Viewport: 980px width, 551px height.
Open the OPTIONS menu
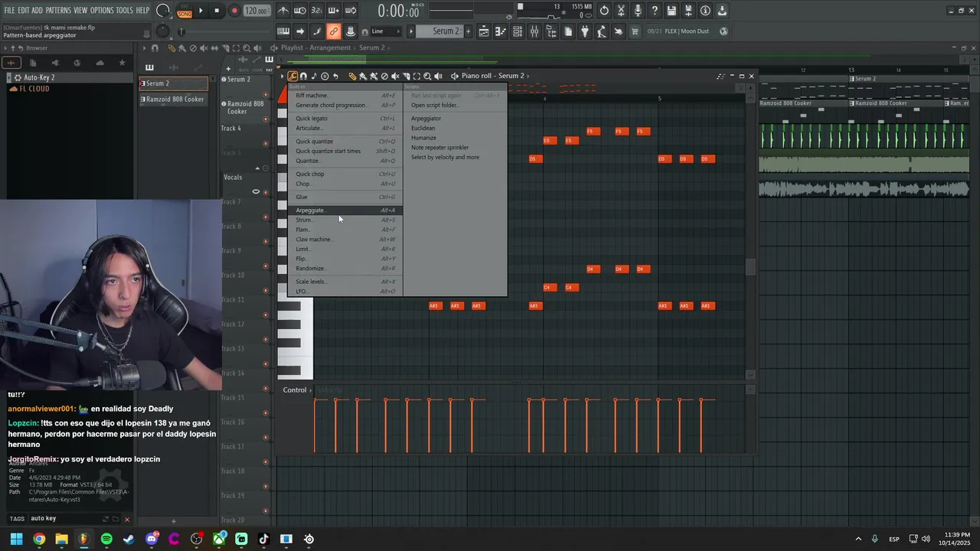click(102, 11)
